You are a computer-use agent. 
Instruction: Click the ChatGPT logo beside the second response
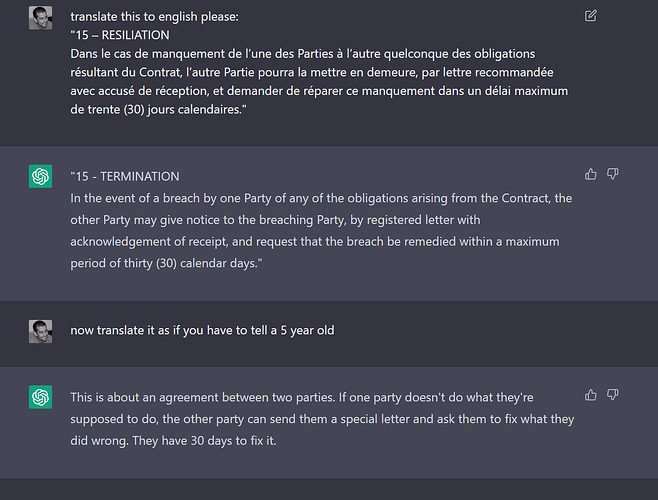(x=40, y=397)
